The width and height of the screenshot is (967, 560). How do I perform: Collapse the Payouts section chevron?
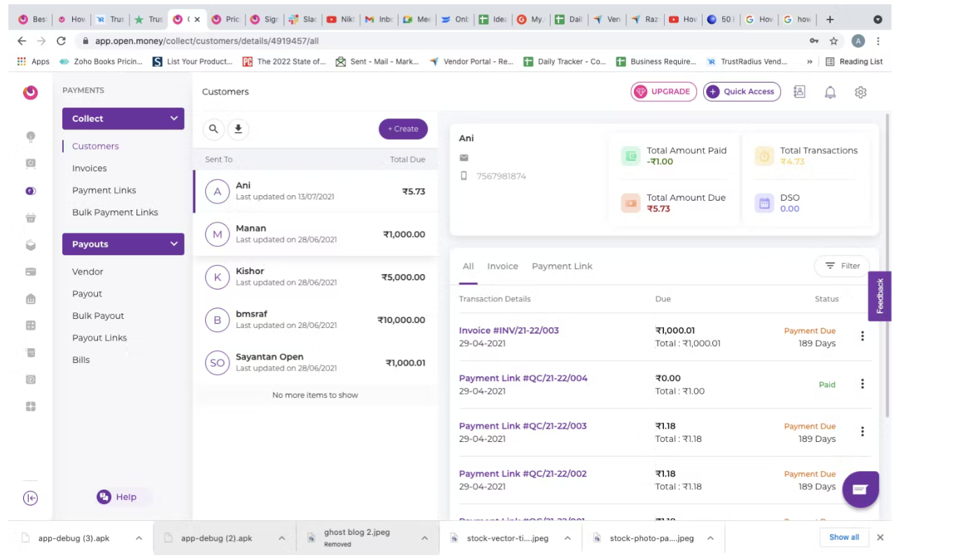point(173,244)
